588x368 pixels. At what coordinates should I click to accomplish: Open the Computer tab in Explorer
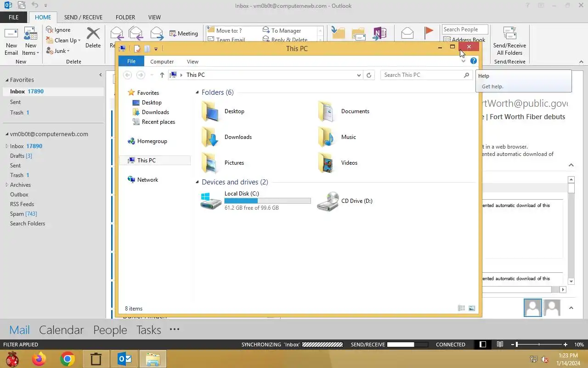(x=162, y=61)
